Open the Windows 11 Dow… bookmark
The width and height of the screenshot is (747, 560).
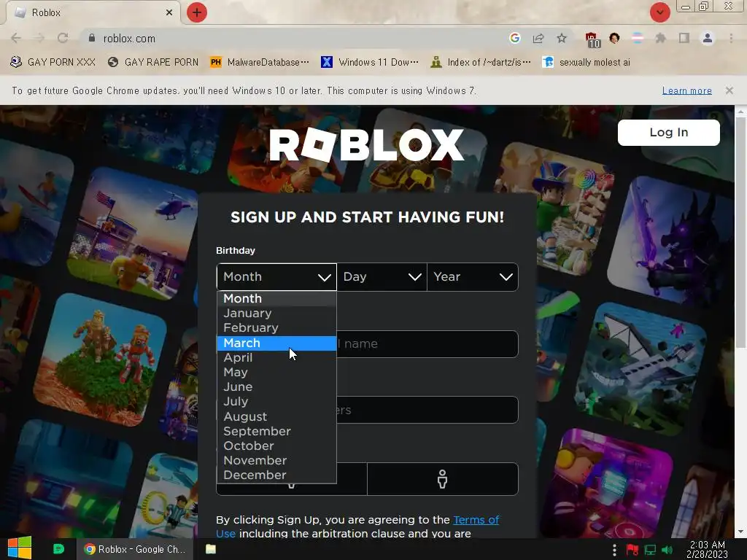370,62
